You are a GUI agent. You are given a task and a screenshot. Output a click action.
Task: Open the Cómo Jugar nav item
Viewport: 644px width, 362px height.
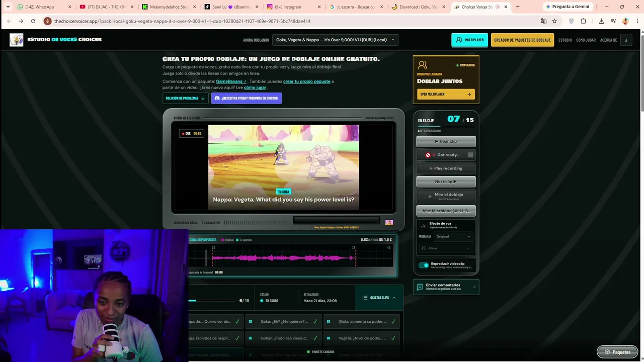(586, 40)
